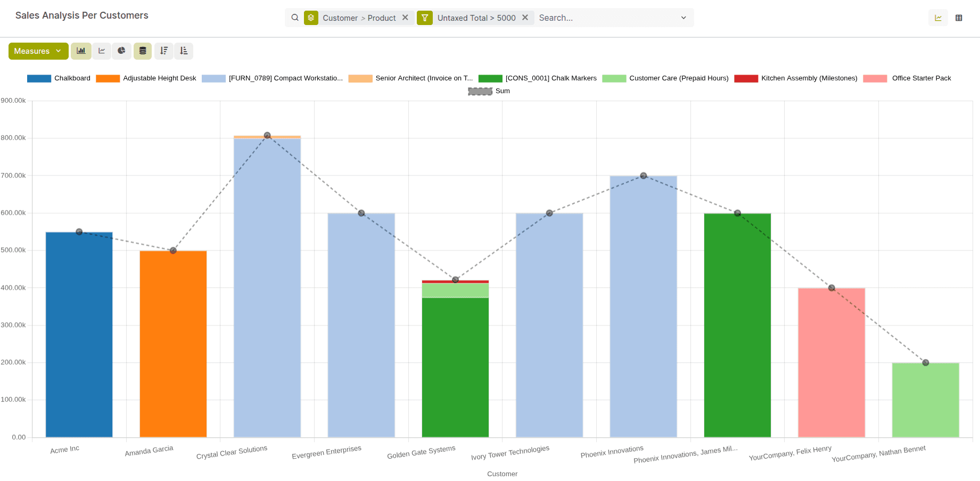Remove the Customer > Product grouping
Screen dimensions: 980x481
click(x=405, y=17)
